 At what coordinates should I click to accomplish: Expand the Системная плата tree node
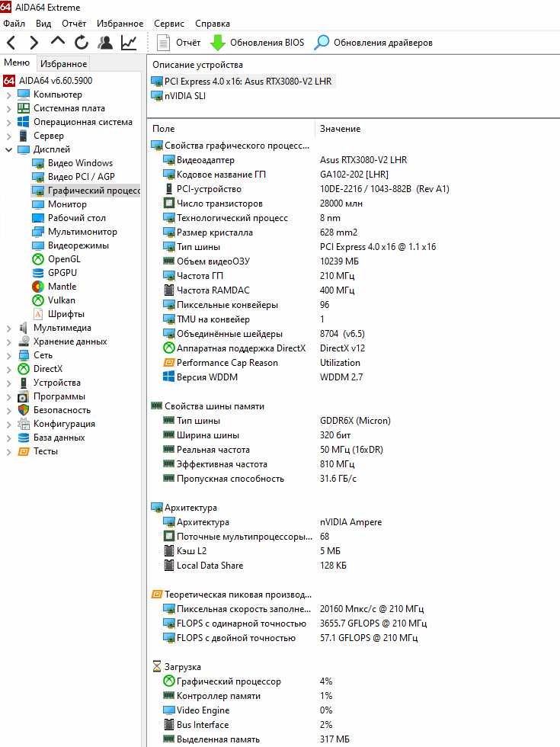8,108
